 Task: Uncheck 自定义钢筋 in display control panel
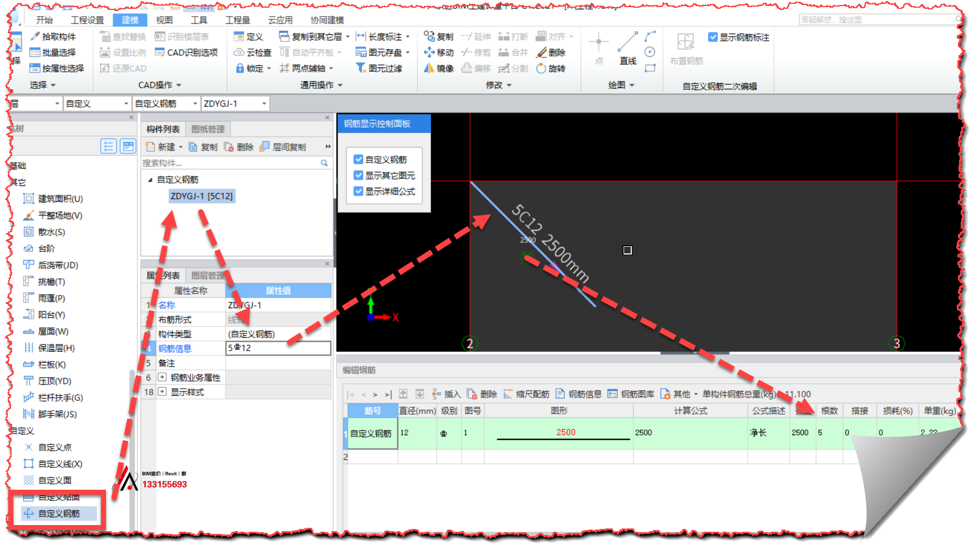359,160
